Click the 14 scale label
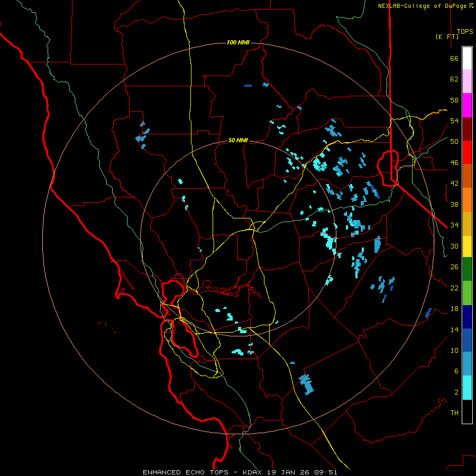476x476 pixels. 454,329
